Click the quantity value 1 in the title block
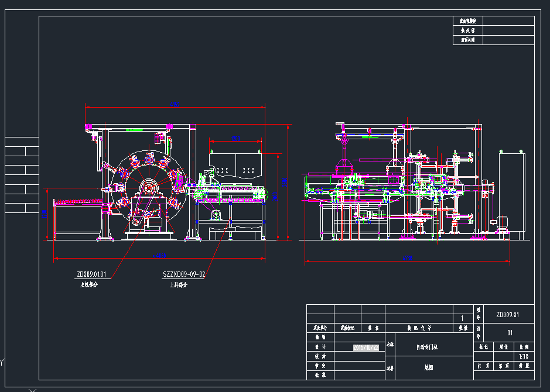The height and width of the screenshot is (392, 550). click(462, 318)
